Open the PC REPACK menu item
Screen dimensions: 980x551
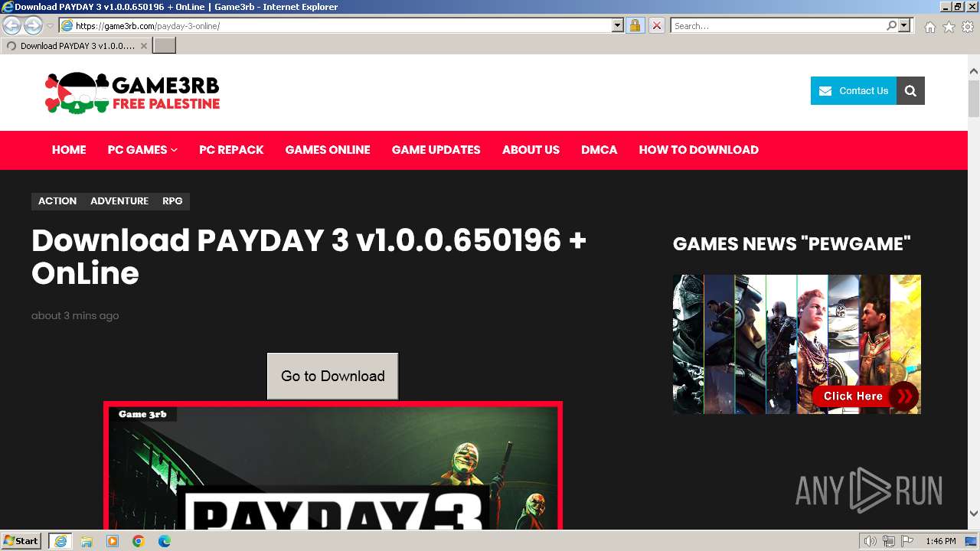231,150
